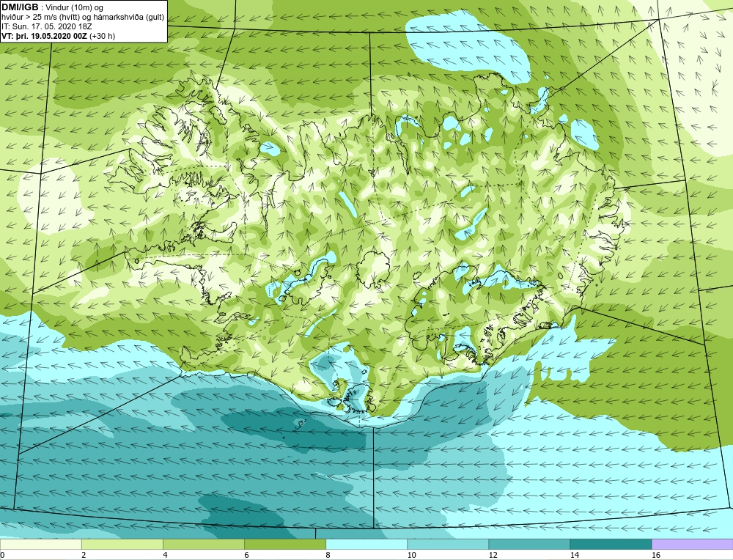Click the legend scale value '12'
This screenshot has width=733, height=560.
pos(493,556)
